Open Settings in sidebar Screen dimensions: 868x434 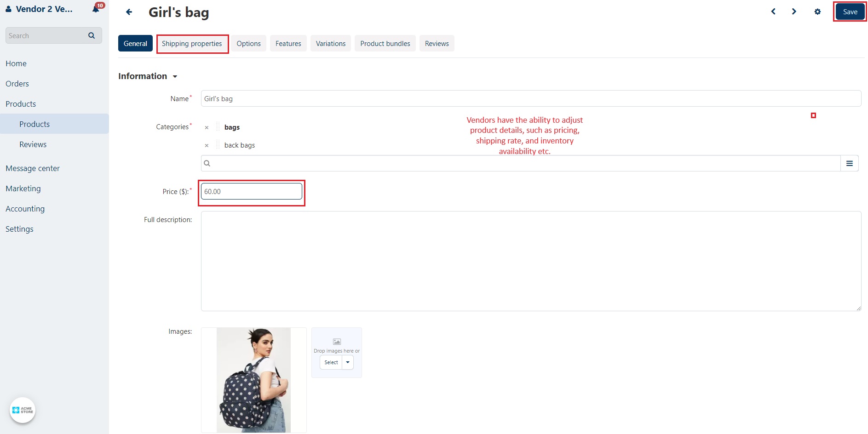pyautogui.click(x=19, y=229)
